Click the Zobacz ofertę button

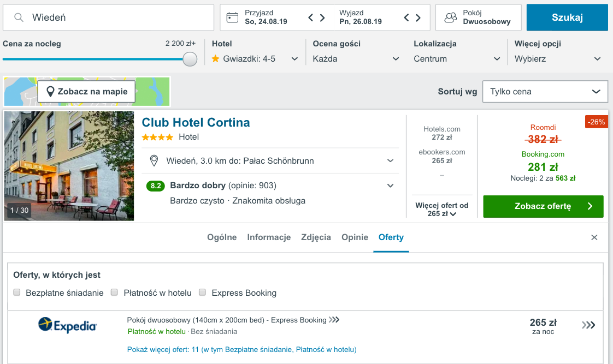543,206
